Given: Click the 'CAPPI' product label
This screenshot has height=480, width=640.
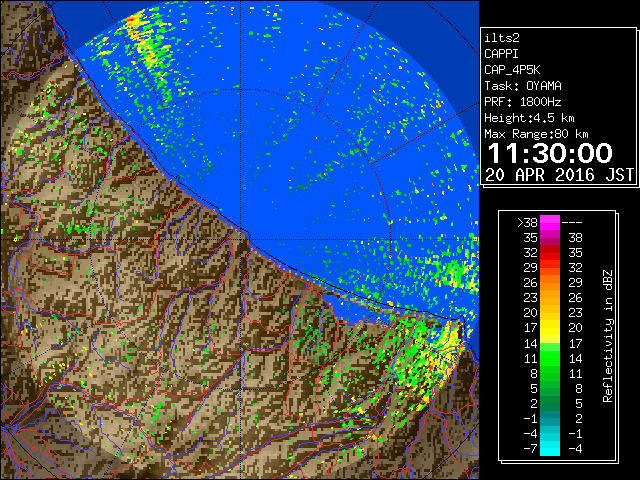Looking at the screenshot, I should [501, 54].
